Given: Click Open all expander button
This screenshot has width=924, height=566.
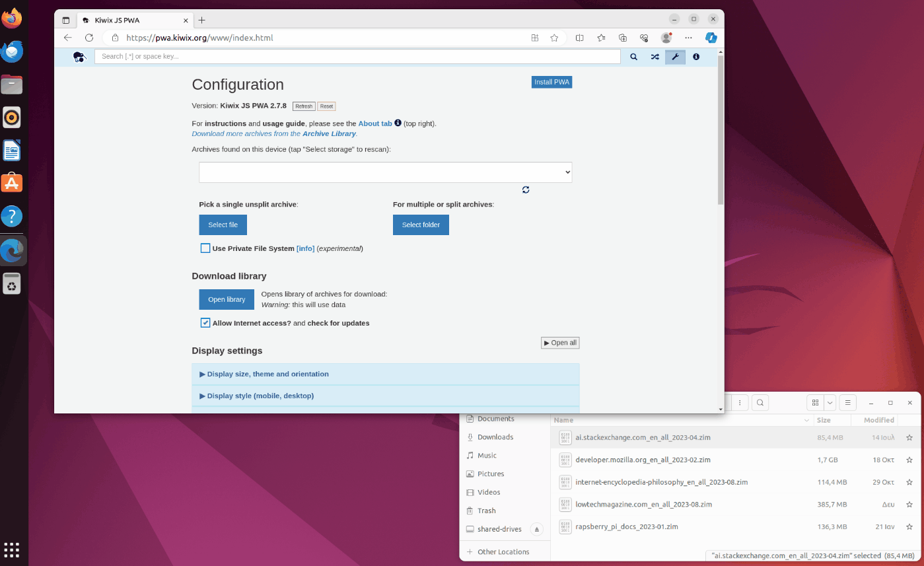Looking at the screenshot, I should click(x=560, y=343).
